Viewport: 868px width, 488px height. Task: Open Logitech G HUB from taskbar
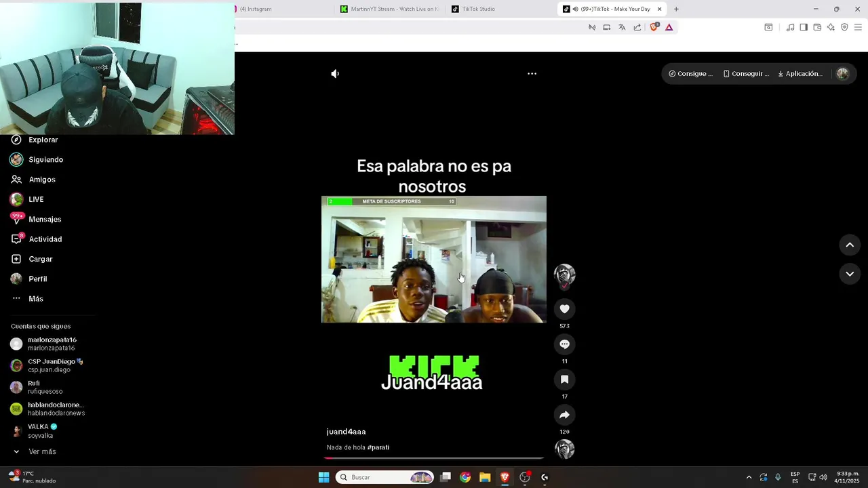point(545,477)
